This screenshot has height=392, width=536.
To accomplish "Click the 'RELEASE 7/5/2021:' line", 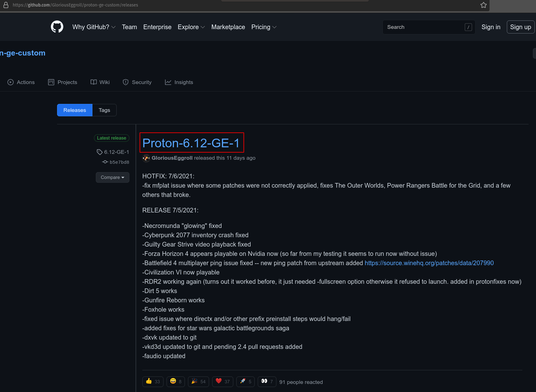I will click(170, 210).
